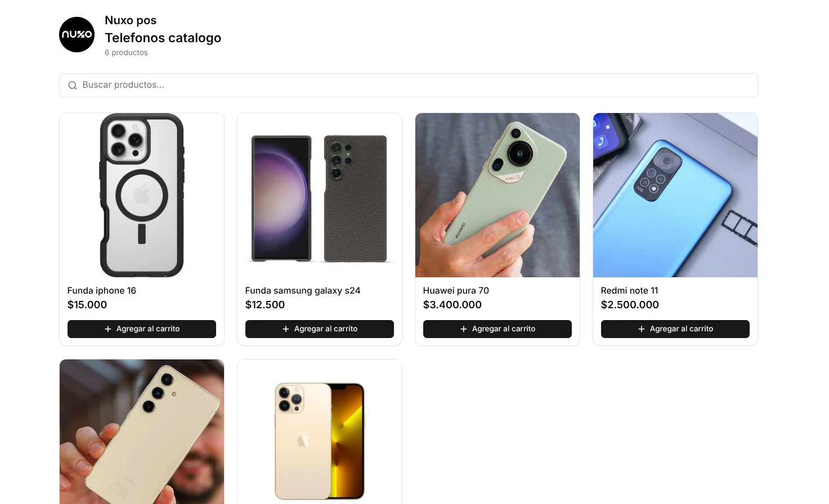Screen dimensions: 829x504
Task: Click plus icon on Funda iphone 16 button
Action: 108,329
